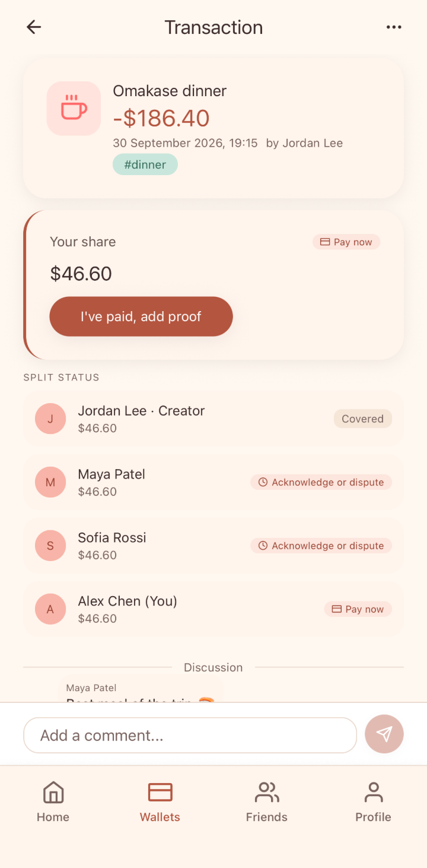Open the Friends tab
This screenshot has height=868, width=427.
[267, 802]
